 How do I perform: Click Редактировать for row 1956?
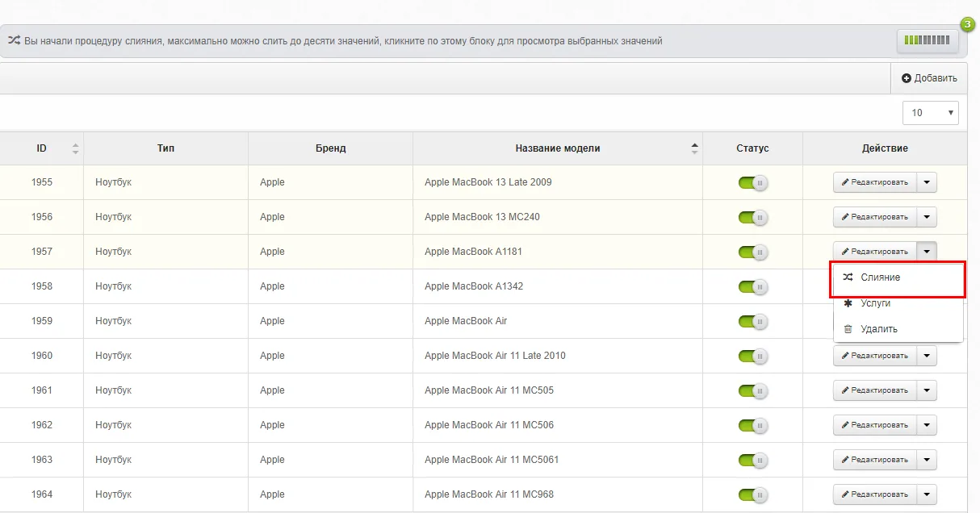pyautogui.click(x=875, y=217)
